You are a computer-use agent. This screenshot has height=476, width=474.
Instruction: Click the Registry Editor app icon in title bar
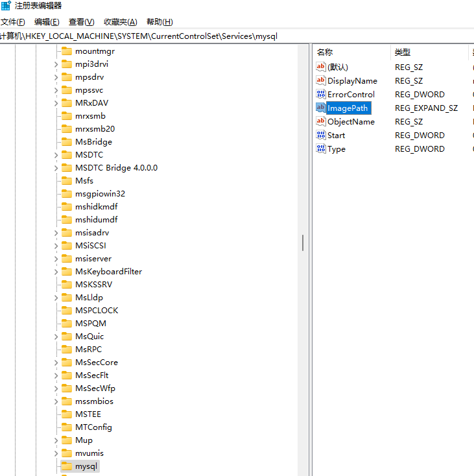click(6, 5)
